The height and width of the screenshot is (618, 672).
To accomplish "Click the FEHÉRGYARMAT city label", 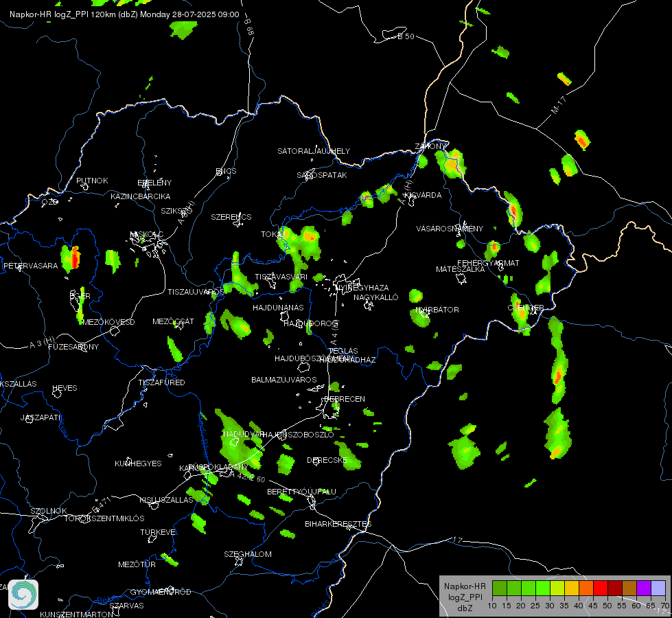I will (x=488, y=263).
